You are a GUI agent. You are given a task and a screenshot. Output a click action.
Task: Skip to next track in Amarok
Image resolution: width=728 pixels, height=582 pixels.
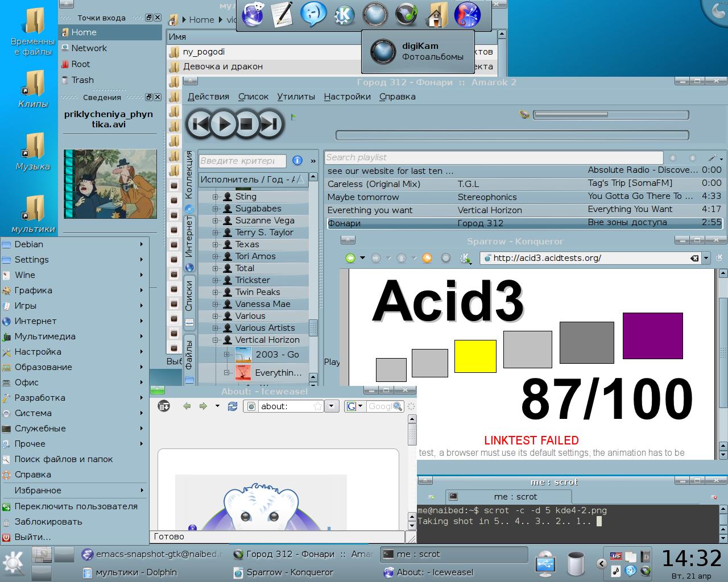tap(270, 123)
